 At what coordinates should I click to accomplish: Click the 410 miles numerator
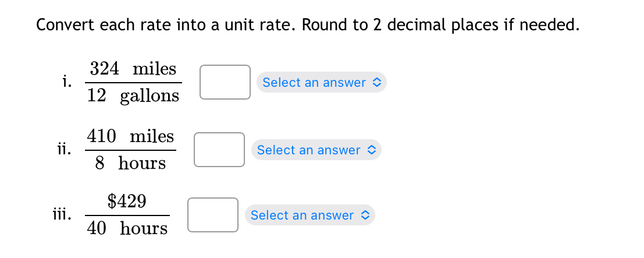tap(131, 136)
